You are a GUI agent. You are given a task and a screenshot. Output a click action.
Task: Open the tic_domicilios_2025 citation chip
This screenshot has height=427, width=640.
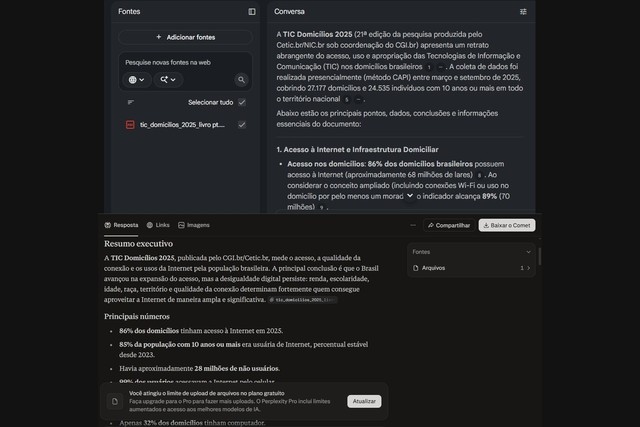(302, 300)
